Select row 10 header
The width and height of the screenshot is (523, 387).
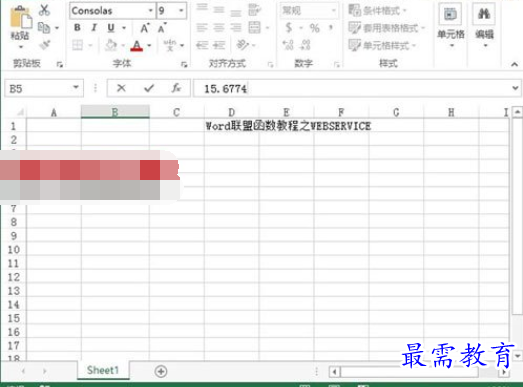point(13,249)
